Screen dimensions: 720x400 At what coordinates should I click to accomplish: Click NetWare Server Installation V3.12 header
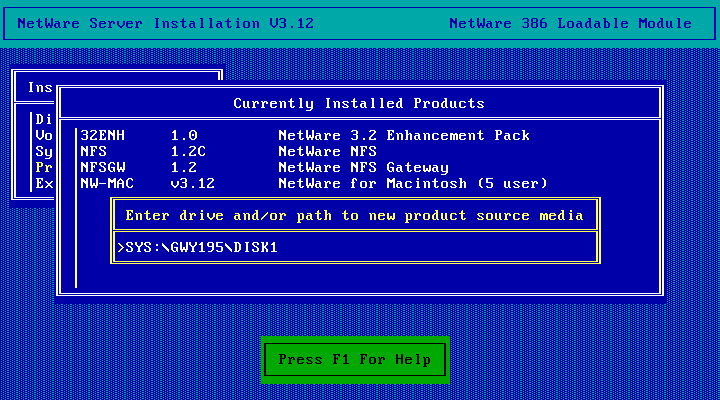[x=165, y=23]
